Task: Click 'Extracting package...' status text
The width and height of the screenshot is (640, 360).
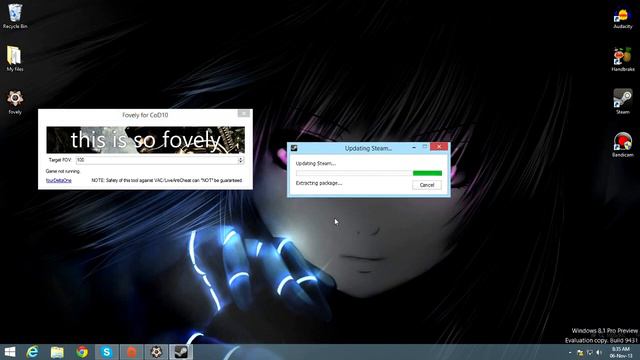Action: tap(319, 183)
